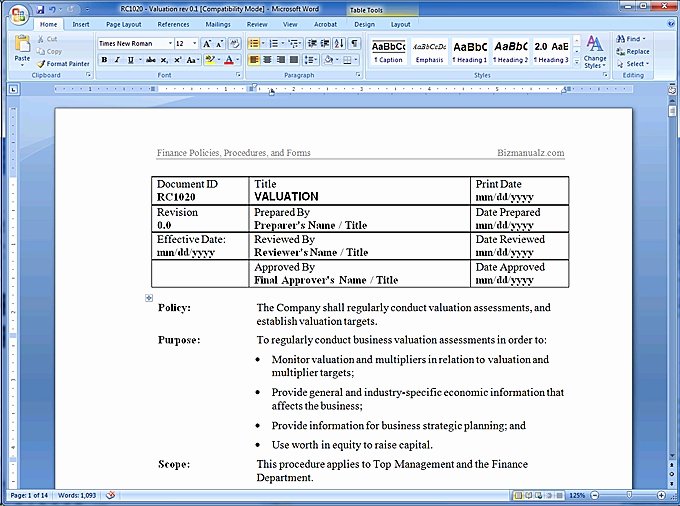Toggle numbered list formatting
680x506 pixels.
click(274, 43)
